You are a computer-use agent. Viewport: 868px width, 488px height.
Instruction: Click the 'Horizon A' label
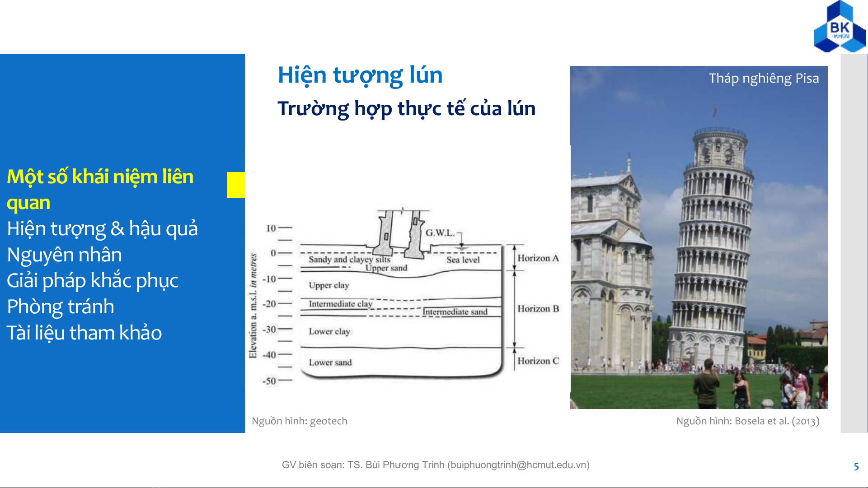538,258
